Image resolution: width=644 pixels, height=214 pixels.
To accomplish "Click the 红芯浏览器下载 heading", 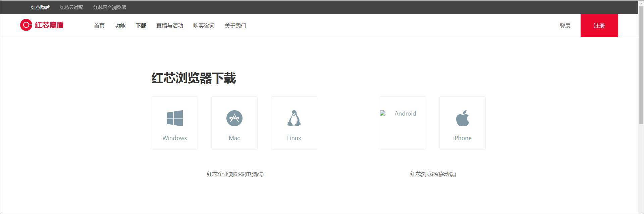I will pos(194,78).
